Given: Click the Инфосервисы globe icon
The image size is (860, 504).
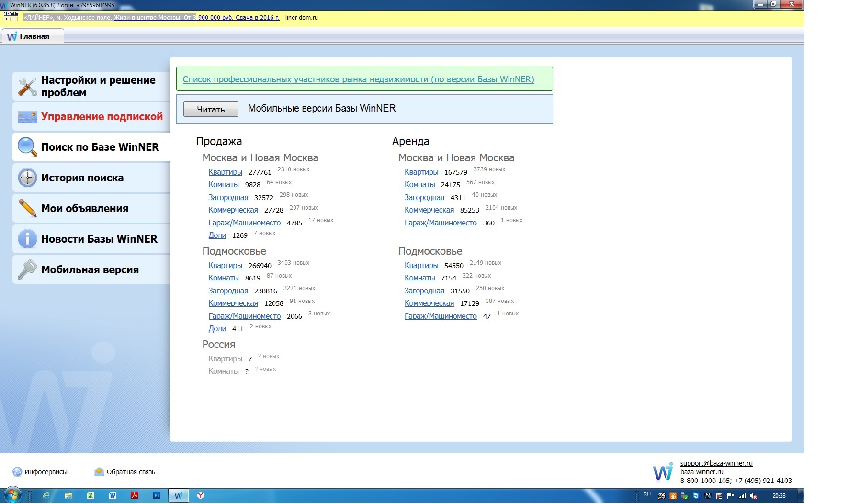Looking at the screenshot, I should pyautogui.click(x=17, y=472).
